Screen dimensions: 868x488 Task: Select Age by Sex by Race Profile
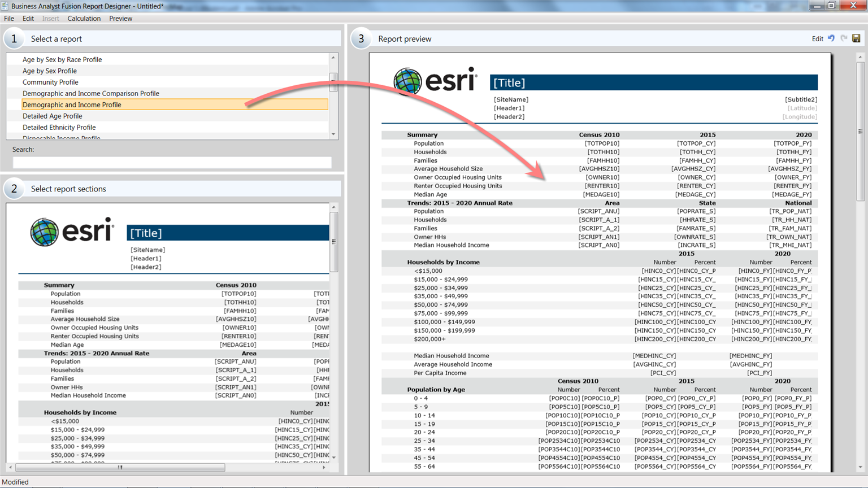click(62, 59)
